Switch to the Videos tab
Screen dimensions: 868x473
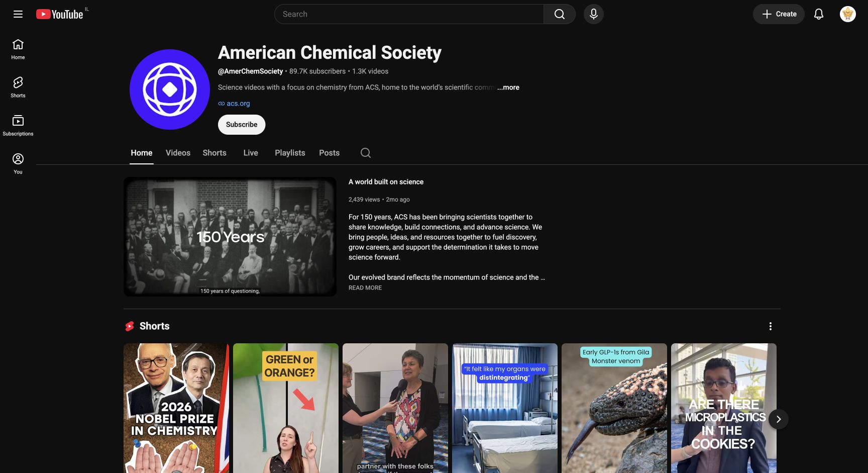tap(178, 153)
